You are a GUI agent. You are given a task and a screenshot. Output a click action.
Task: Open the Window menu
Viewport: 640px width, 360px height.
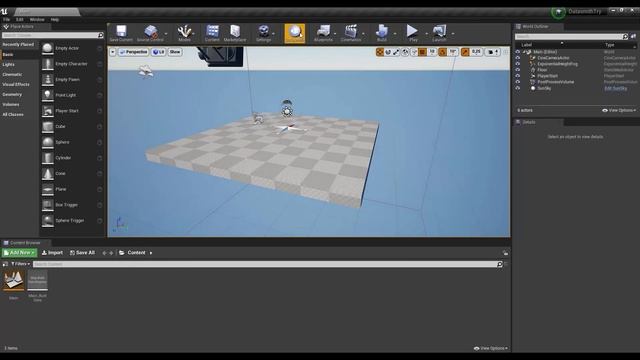(x=37, y=20)
